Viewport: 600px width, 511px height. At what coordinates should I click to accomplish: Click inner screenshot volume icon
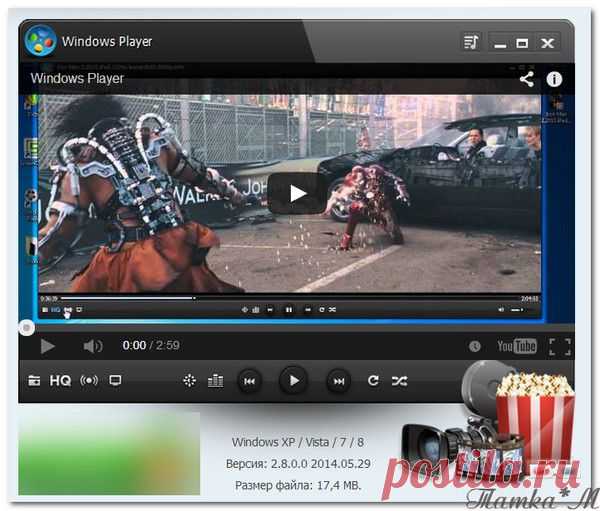coord(501,309)
